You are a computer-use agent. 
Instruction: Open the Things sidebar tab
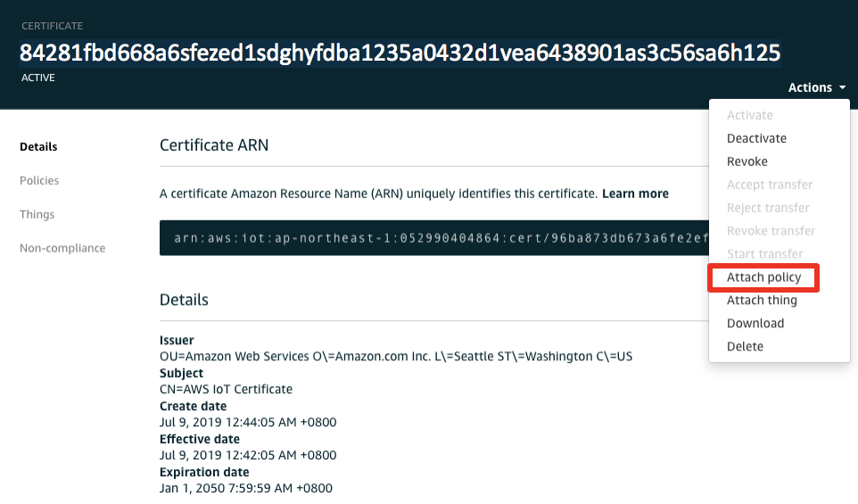tap(37, 214)
